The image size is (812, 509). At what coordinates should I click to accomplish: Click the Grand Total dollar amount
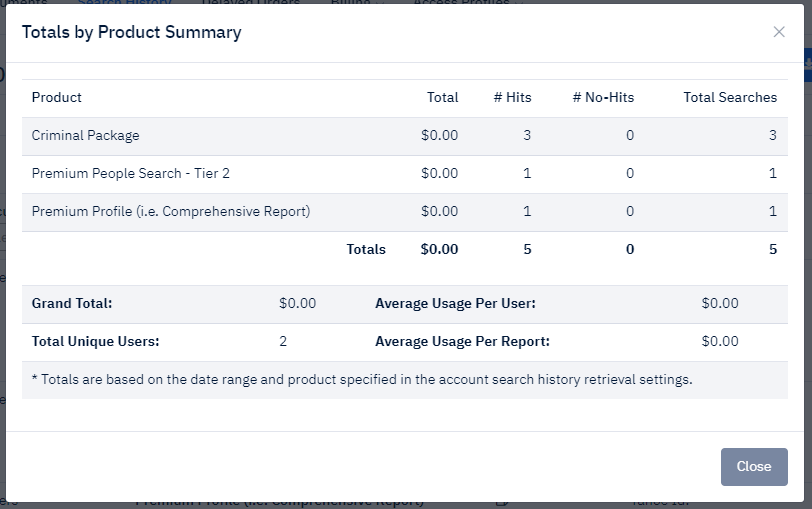click(x=297, y=303)
